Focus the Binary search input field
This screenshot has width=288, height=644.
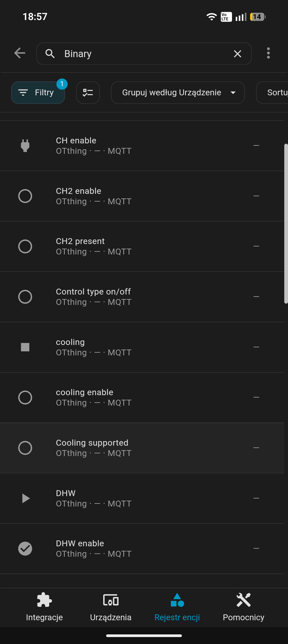pyautogui.click(x=144, y=54)
